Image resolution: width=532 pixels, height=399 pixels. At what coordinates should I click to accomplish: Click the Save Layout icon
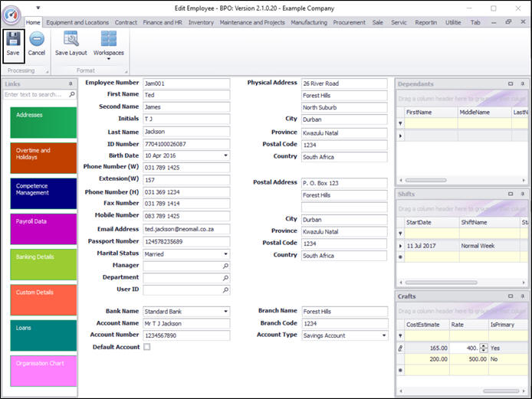tap(71, 40)
